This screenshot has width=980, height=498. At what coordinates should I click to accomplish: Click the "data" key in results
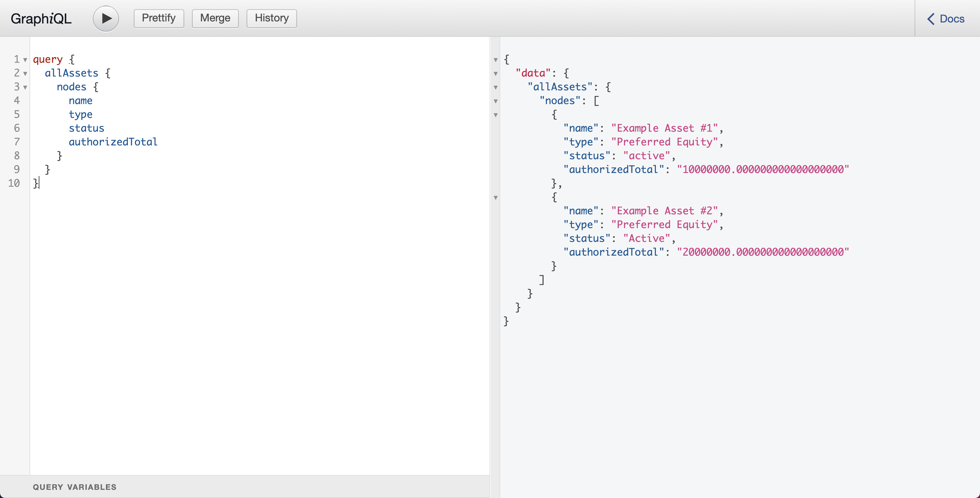(533, 73)
